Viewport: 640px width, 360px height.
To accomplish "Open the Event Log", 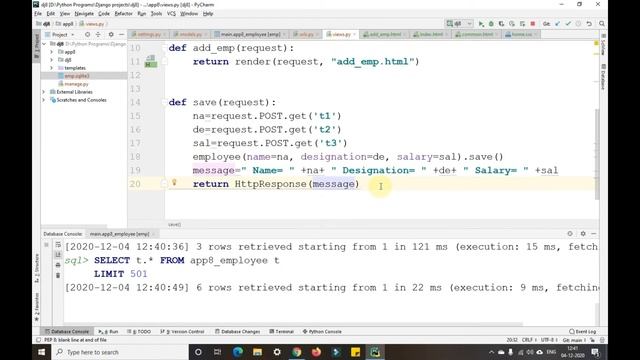I will 583,331.
